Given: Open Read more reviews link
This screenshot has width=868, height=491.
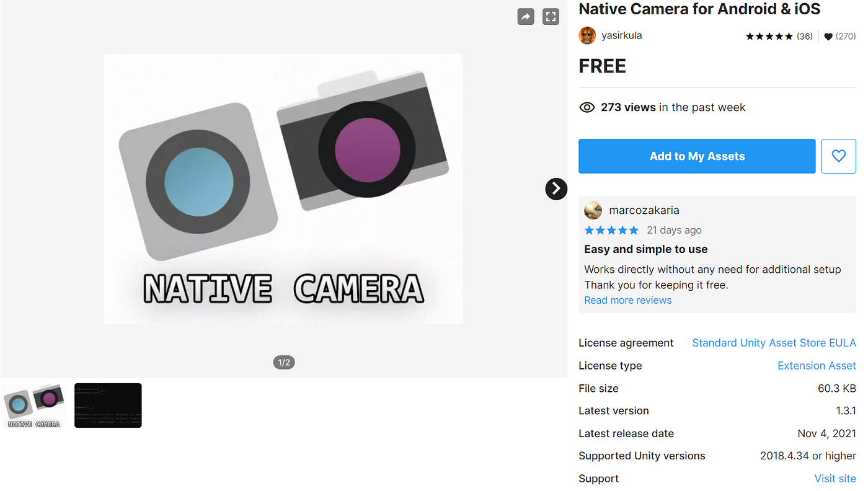Looking at the screenshot, I should point(628,300).
